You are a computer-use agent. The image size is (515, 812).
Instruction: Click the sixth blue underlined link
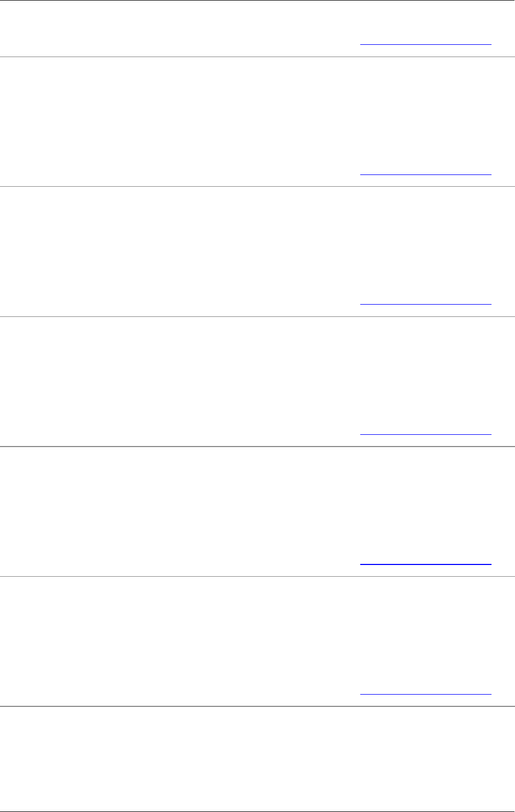pos(425,694)
